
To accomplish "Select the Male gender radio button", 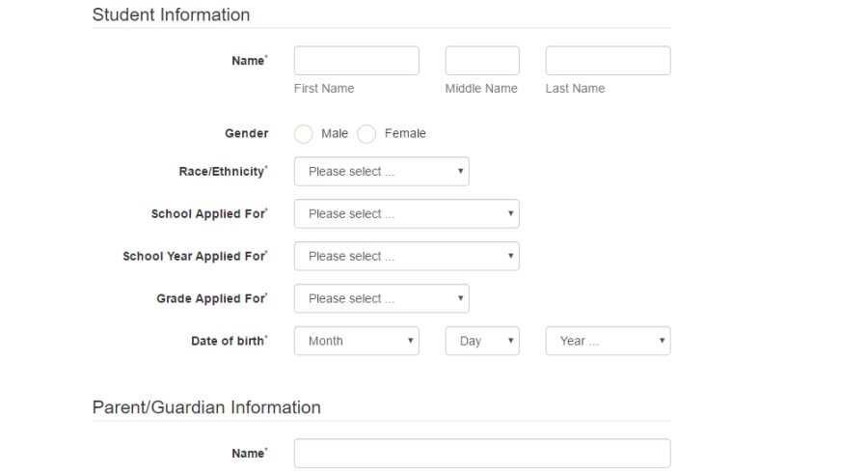I will pyautogui.click(x=304, y=134).
